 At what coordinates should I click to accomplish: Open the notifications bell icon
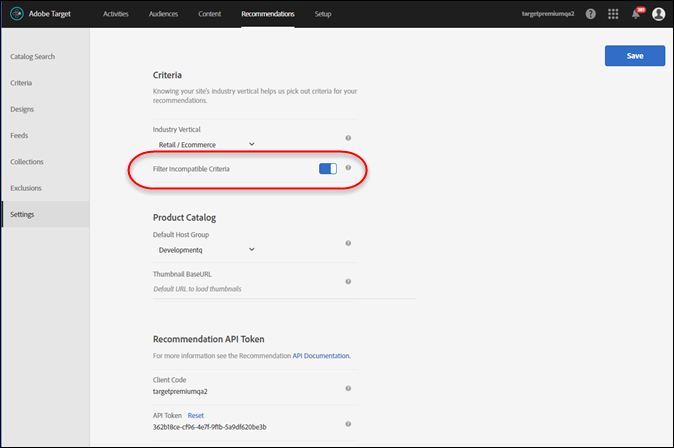[635, 15]
